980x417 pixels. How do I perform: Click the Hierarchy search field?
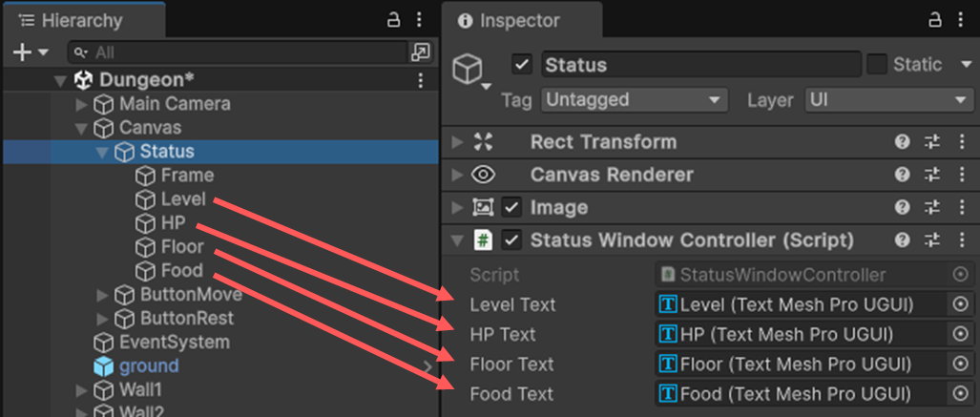tap(239, 52)
